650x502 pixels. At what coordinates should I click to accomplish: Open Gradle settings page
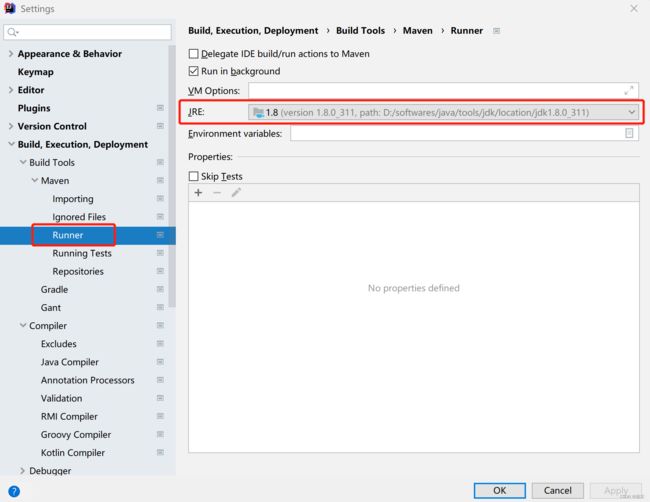coord(54,289)
